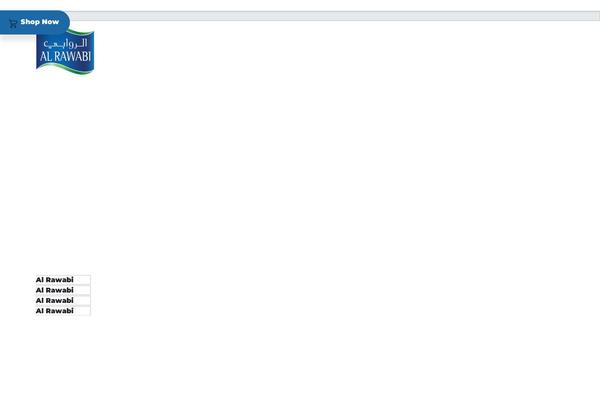Click the English "AL RAWABI" logo wording
Screen dimensions: 600x400
pos(65,58)
